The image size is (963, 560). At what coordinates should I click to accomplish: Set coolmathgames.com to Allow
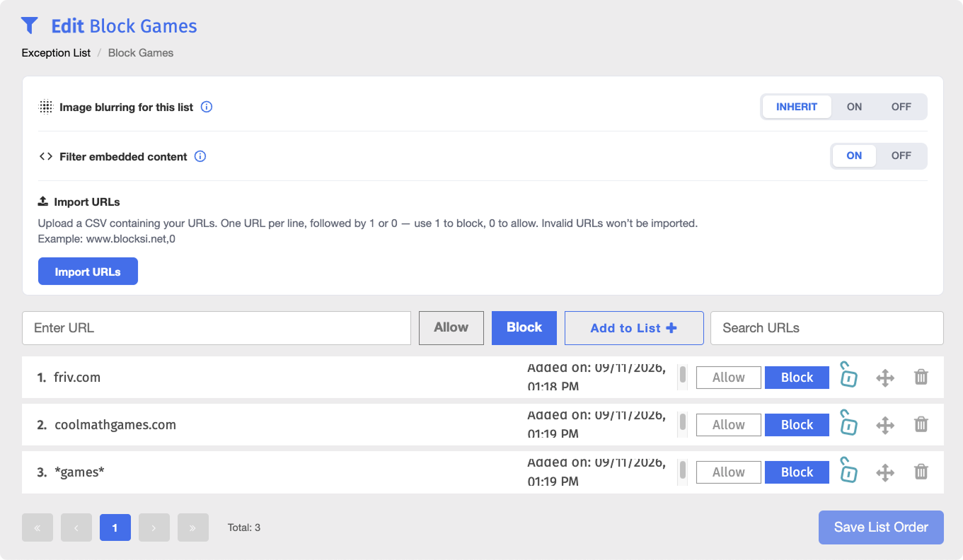[x=729, y=425]
